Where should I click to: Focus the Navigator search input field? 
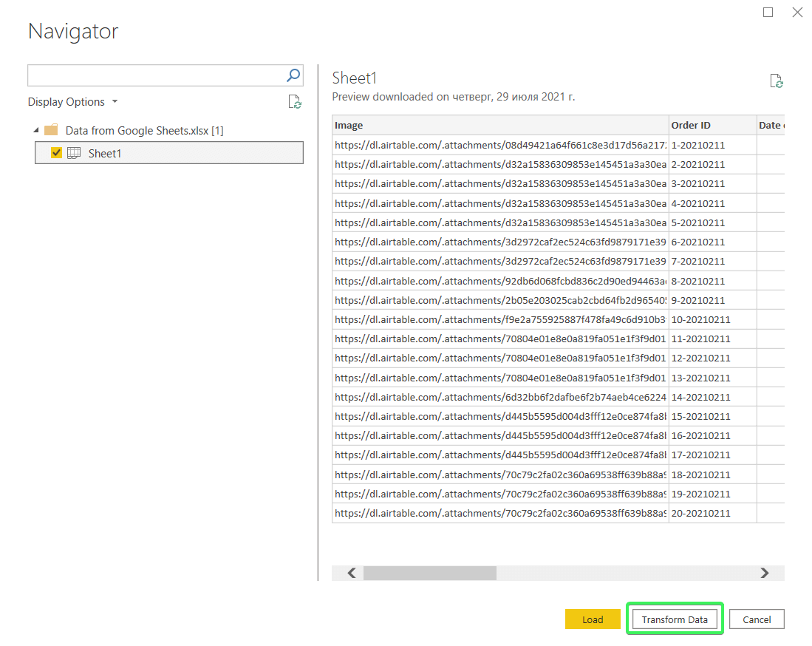coord(155,75)
